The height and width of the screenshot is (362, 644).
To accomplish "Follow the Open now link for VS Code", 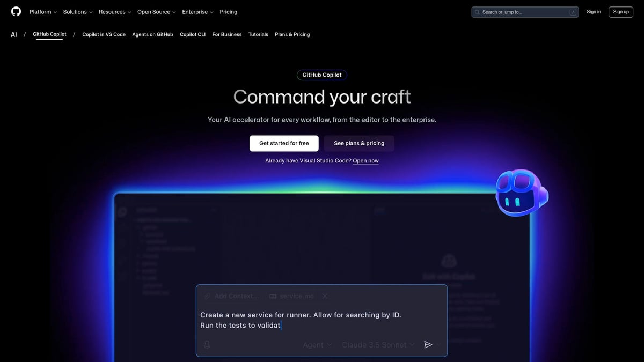I will click(365, 160).
